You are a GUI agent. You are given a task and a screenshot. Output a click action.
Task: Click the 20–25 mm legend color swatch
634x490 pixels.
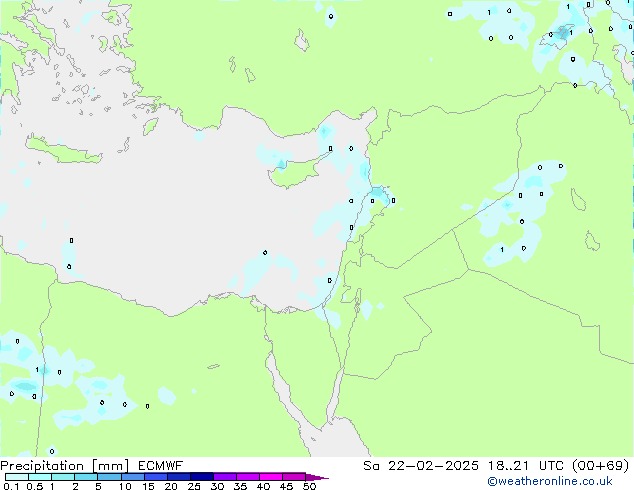[178, 477]
